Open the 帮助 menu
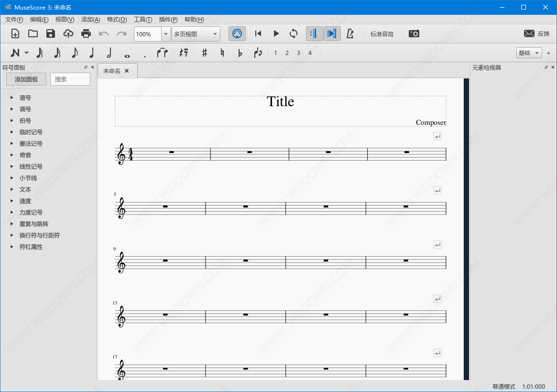The width and height of the screenshot is (557, 392). [194, 20]
